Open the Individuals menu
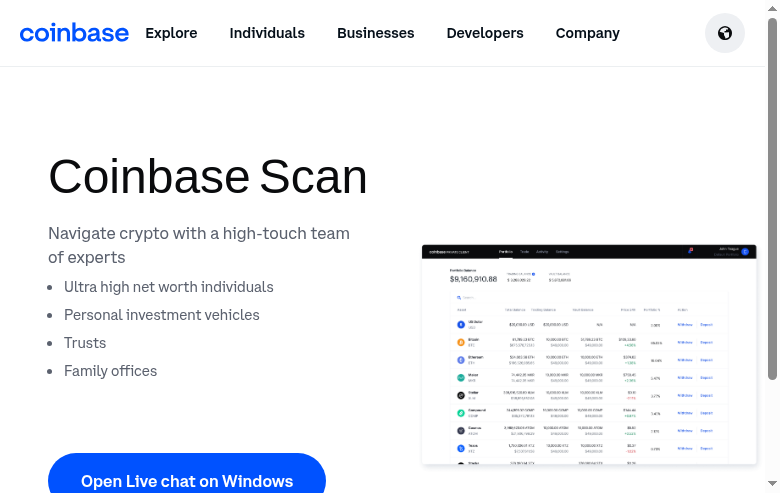Screen dimensions: 780x493 pyautogui.click(x=267, y=33)
